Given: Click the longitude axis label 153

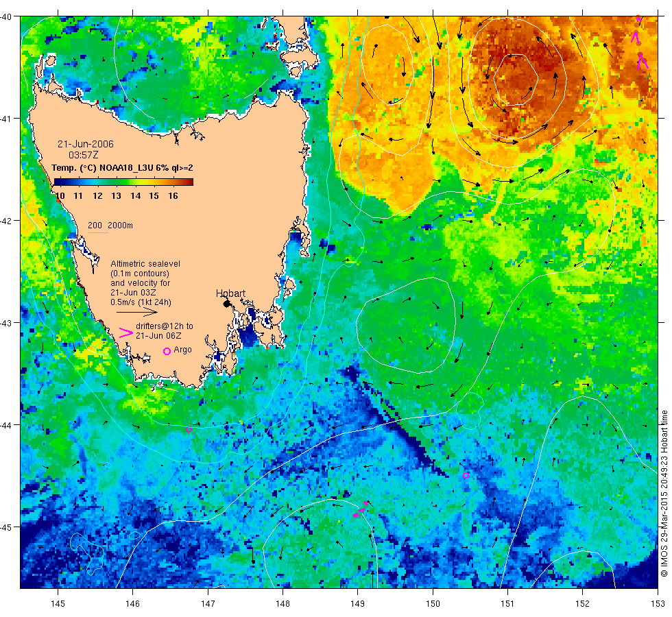Looking at the screenshot, I should click(658, 604).
